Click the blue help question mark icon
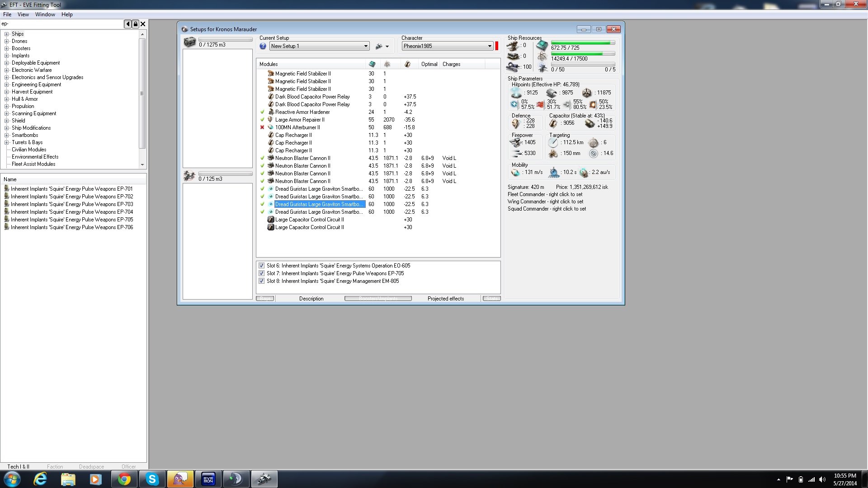Viewport: 868px width, 488px height. (263, 46)
